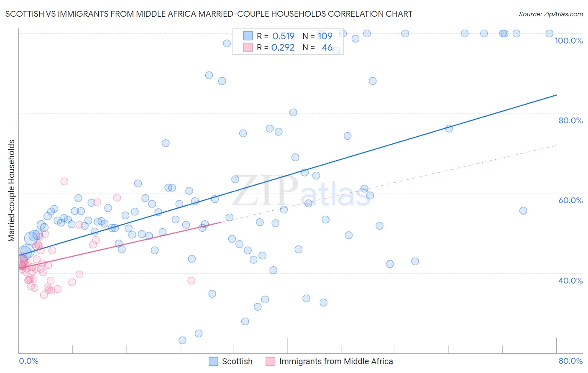Click the Married-couple Households axis label
Image resolution: width=588 pixels, height=373 pixels.
[12, 191]
